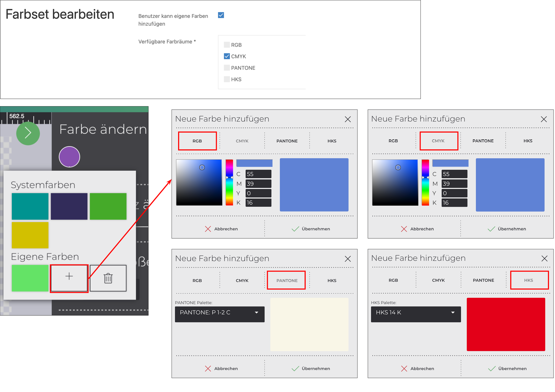Click Abbrechen in the PANTONE dialog

(x=226, y=368)
